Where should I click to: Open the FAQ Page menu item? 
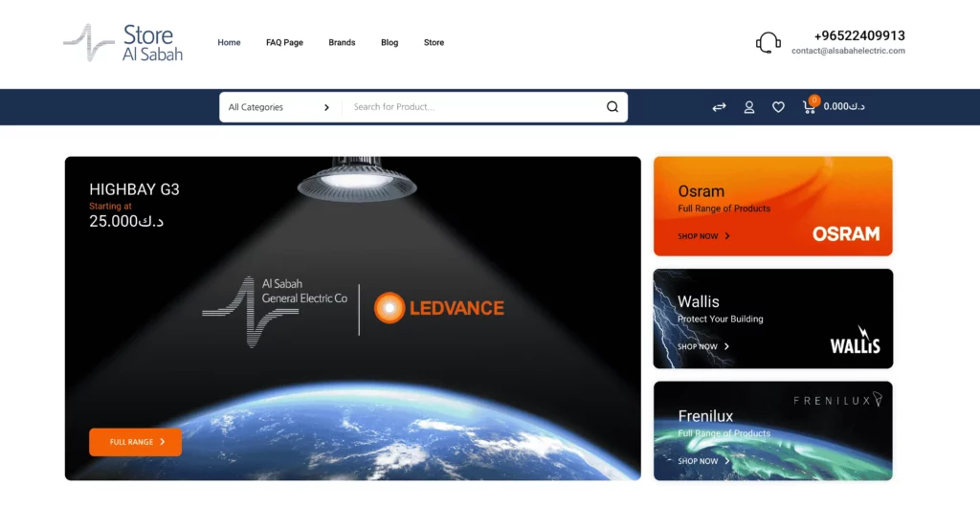point(284,43)
